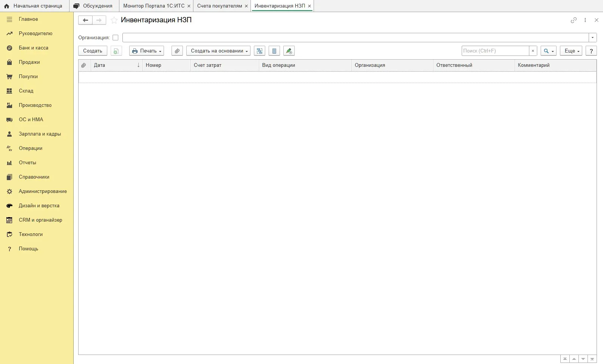
Task: Click the Организация text input field
Action: tap(356, 37)
